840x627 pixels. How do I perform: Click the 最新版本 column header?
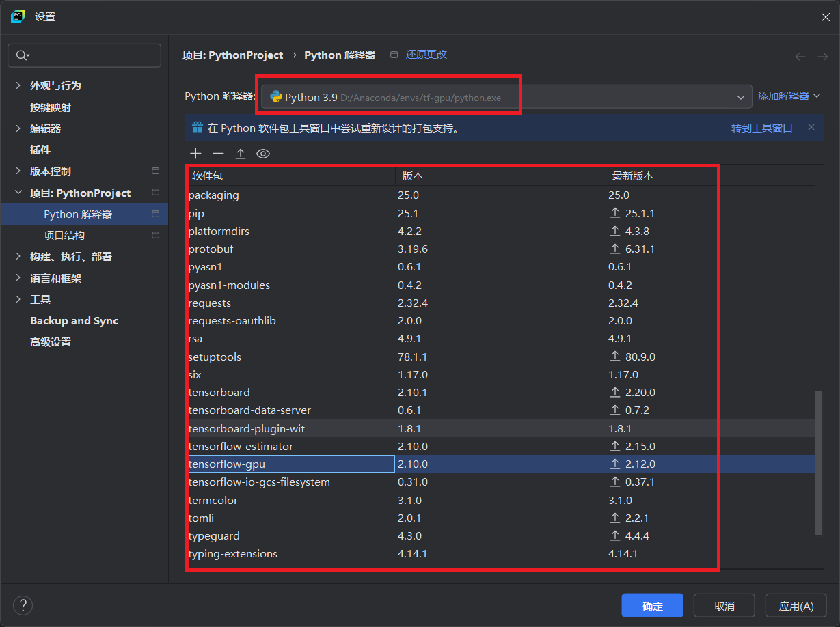709,176
